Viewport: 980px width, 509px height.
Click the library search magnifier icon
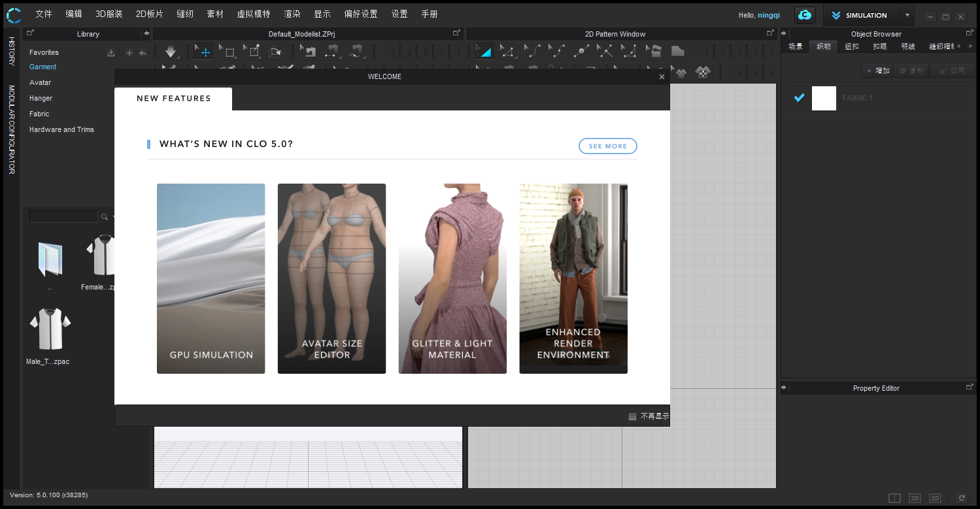pos(104,217)
